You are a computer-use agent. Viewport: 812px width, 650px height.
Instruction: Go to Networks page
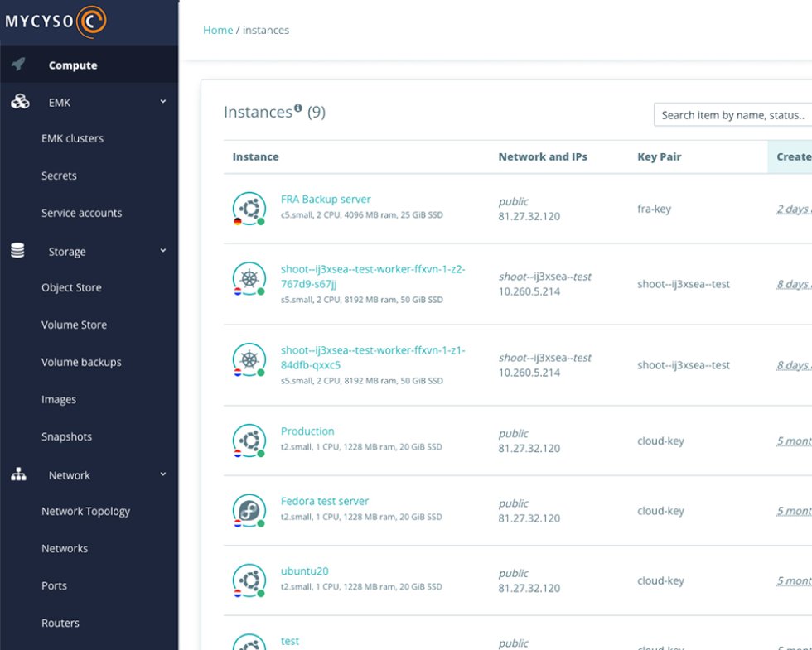65,548
